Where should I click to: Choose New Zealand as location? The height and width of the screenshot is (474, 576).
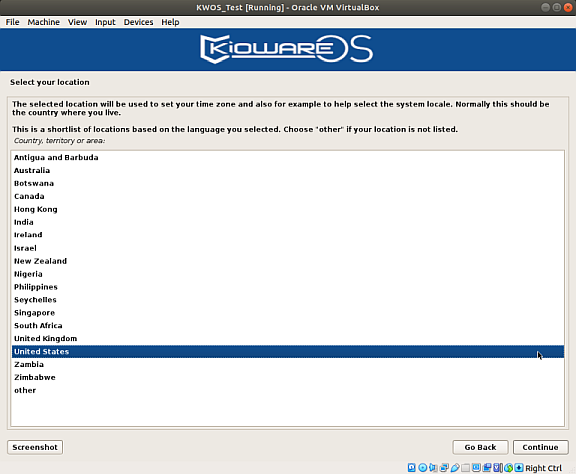click(288, 261)
